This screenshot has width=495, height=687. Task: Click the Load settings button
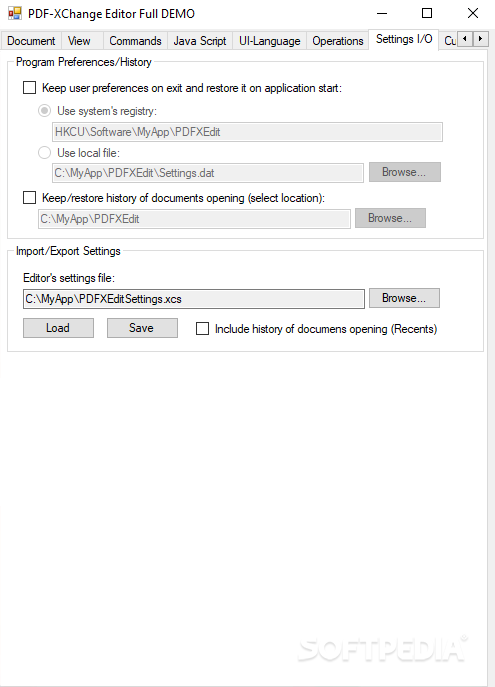click(58, 328)
